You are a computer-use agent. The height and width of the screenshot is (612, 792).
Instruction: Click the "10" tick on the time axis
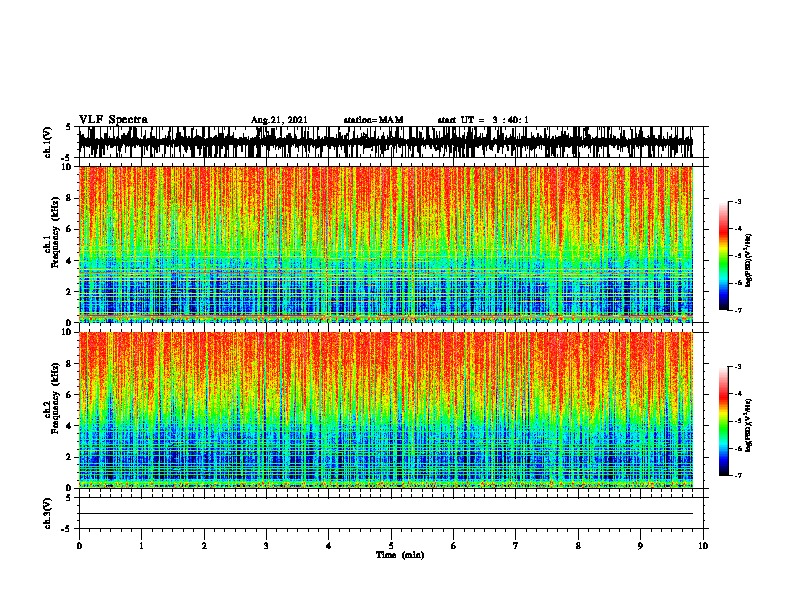click(x=703, y=546)
